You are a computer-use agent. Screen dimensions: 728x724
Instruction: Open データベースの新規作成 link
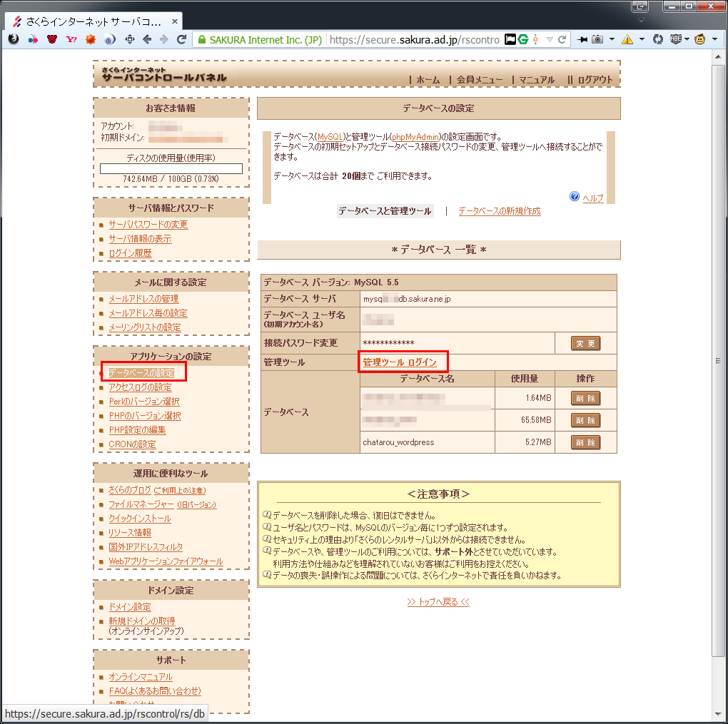[x=500, y=211]
